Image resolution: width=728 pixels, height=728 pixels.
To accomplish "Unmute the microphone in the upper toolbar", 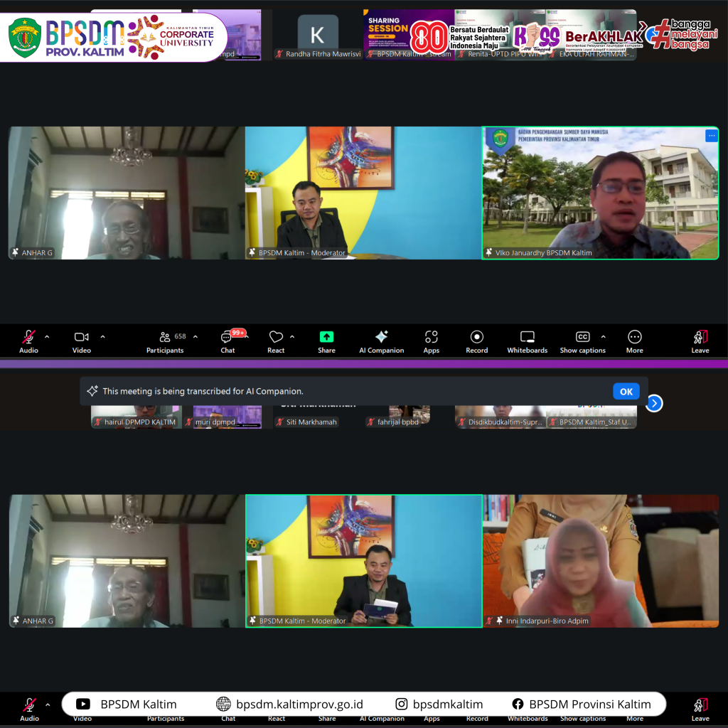I will 28,338.
